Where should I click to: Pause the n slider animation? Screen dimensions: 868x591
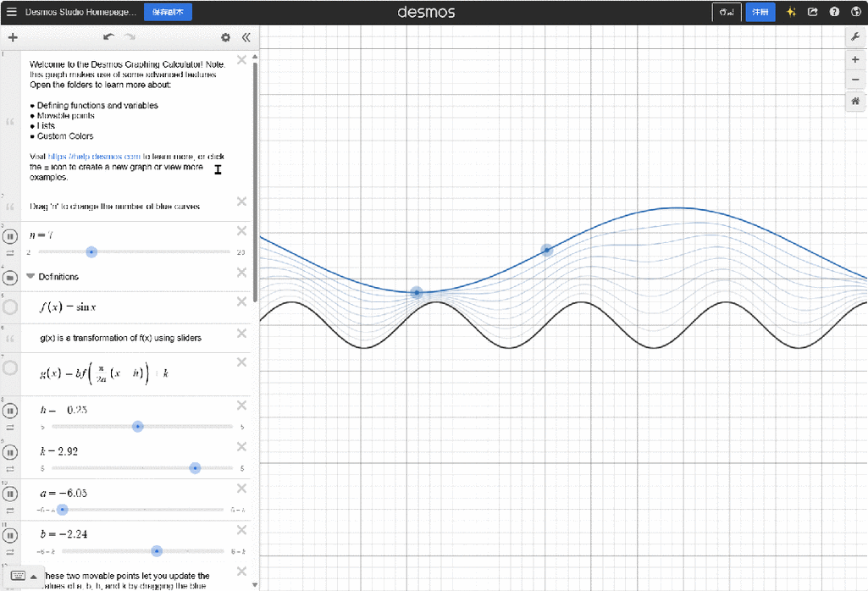click(10, 236)
